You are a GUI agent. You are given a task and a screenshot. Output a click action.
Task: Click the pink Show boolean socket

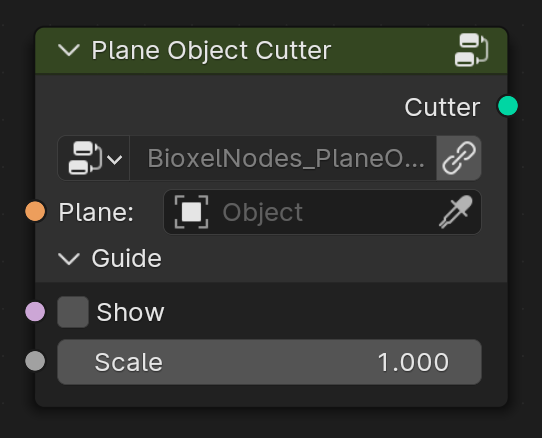point(35,311)
